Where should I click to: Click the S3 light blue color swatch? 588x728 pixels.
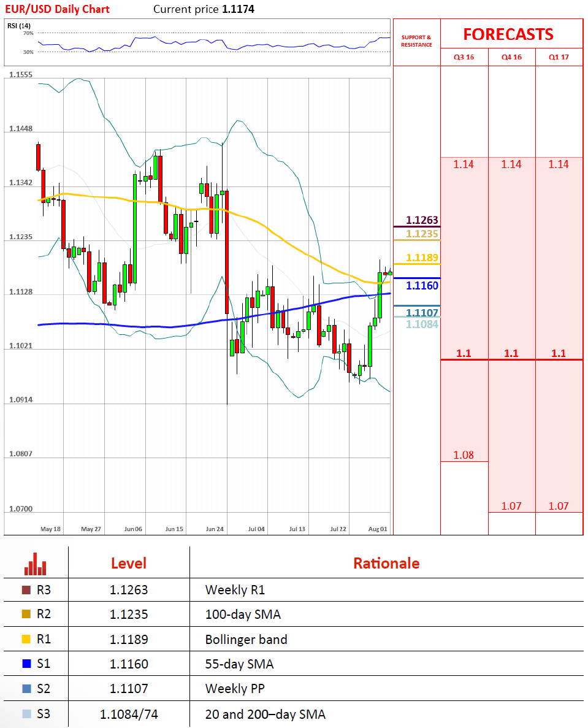[x=26, y=714]
